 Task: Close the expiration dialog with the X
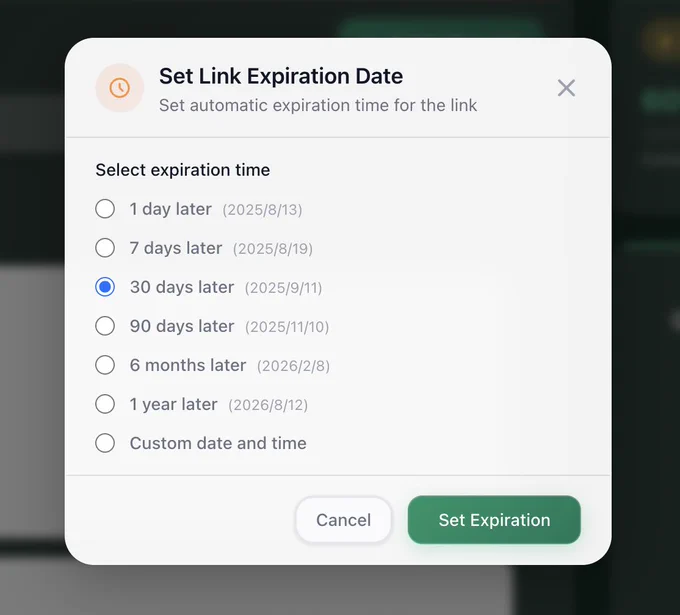(x=566, y=88)
